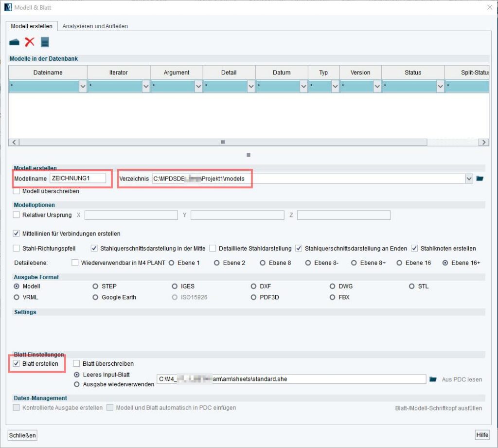The width and height of the screenshot is (498, 448).
Task: Select VRML output format
Action: [x=17, y=297]
